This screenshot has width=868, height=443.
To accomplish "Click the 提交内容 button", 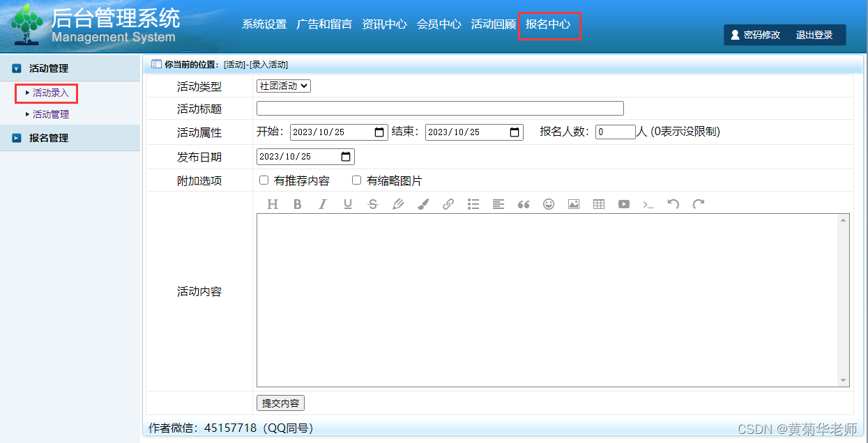I will [x=280, y=403].
